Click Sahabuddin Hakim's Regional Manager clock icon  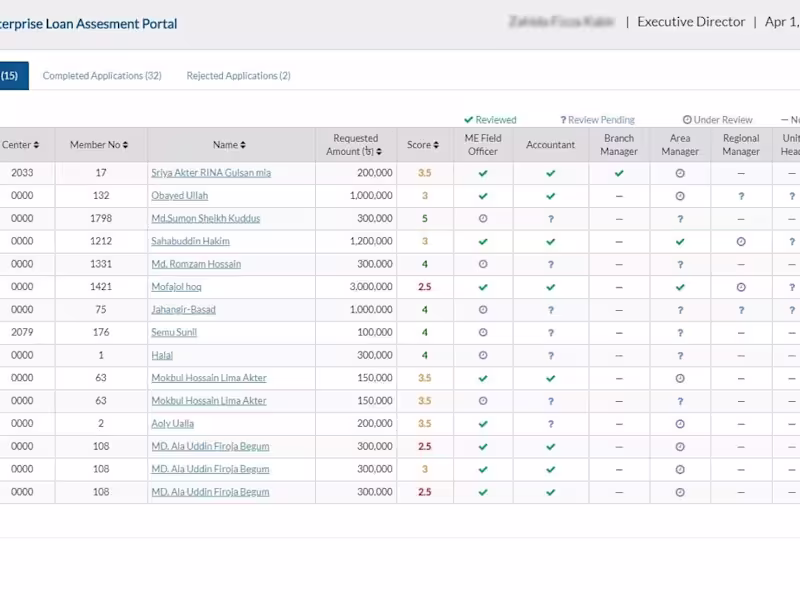pyautogui.click(x=741, y=241)
